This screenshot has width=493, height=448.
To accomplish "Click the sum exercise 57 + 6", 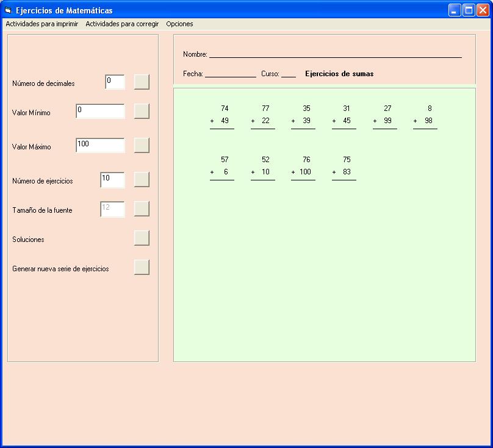I will pos(222,168).
